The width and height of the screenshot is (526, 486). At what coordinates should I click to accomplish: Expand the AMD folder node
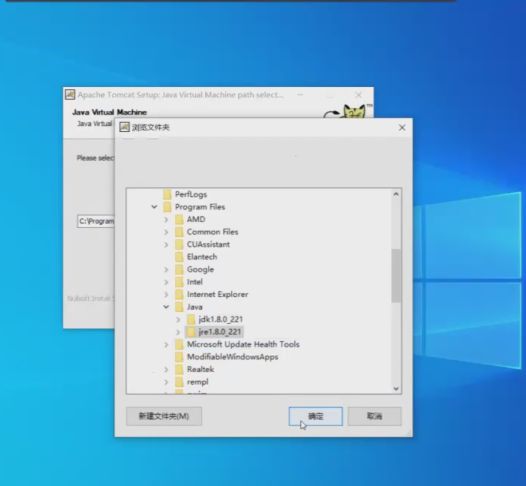[x=166, y=220]
